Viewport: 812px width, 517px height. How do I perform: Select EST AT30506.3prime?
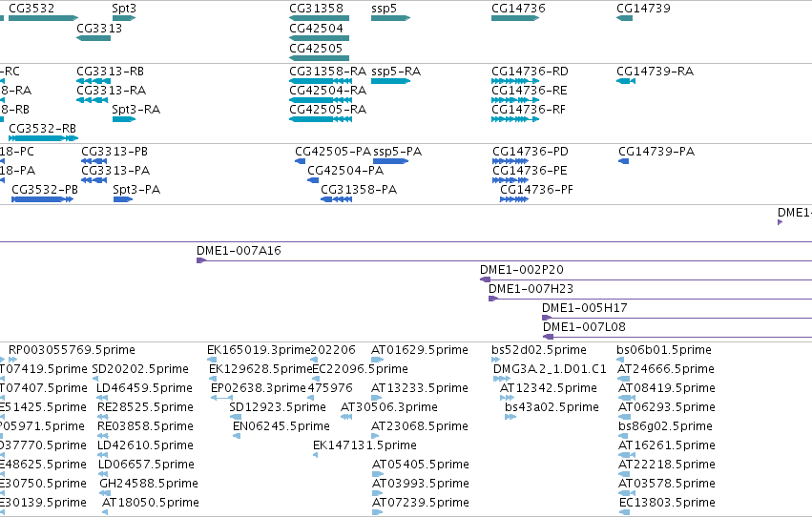(346, 417)
